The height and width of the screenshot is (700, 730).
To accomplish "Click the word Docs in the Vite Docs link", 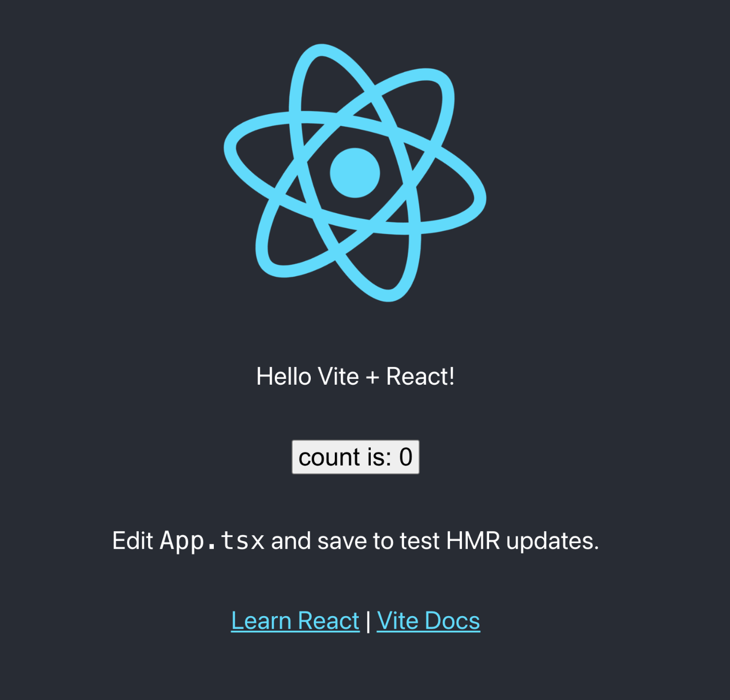I will pyautogui.click(x=453, y=621).
